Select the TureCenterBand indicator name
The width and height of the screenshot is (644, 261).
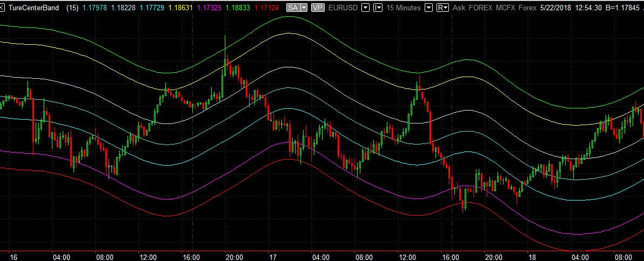[x=33, y=8]
